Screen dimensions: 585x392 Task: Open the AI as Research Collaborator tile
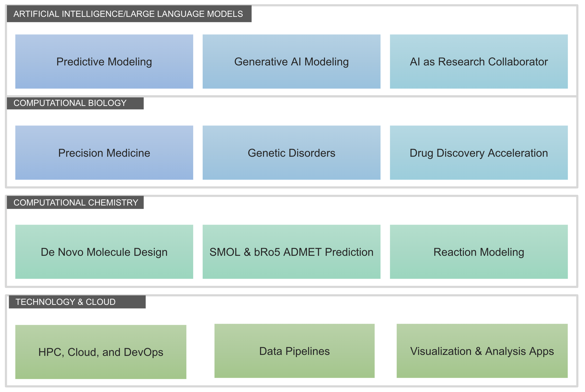point(479,62)
